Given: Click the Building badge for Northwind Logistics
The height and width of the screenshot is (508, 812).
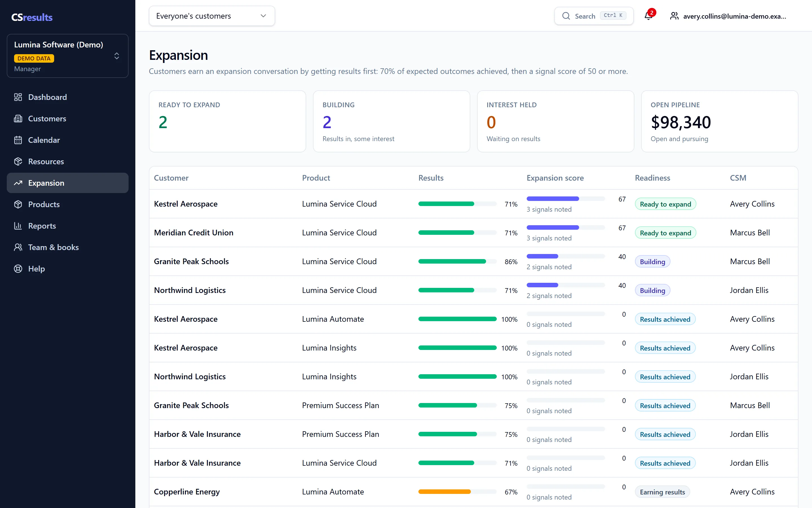Looking at the screenshot, I should click(x=652, y=290).
